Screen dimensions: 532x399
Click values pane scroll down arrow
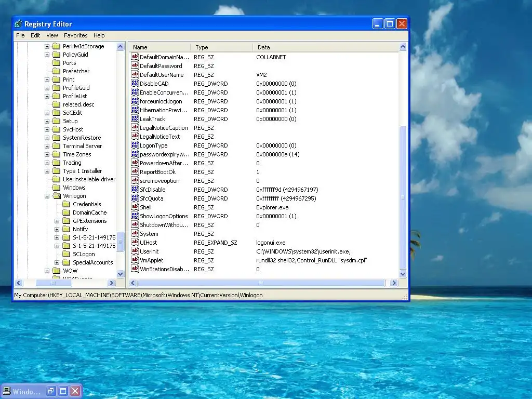coord(403,274)
